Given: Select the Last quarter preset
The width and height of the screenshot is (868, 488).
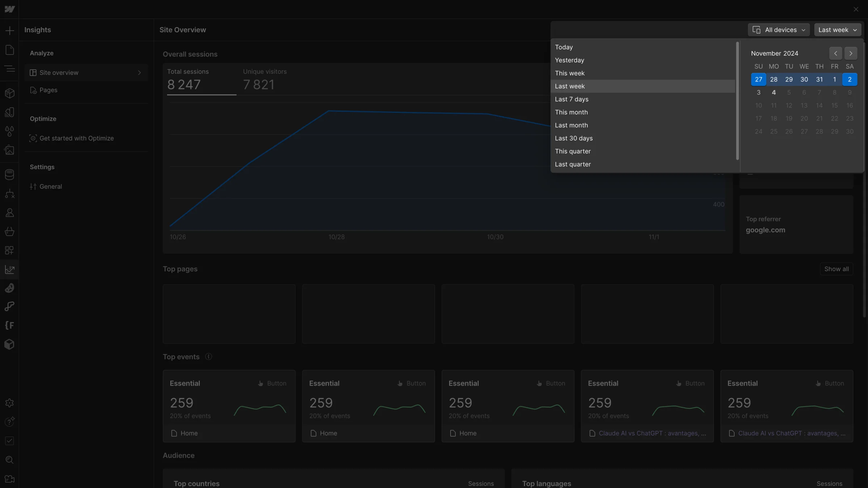Looking at the screenshot, I should click(643, 164).
